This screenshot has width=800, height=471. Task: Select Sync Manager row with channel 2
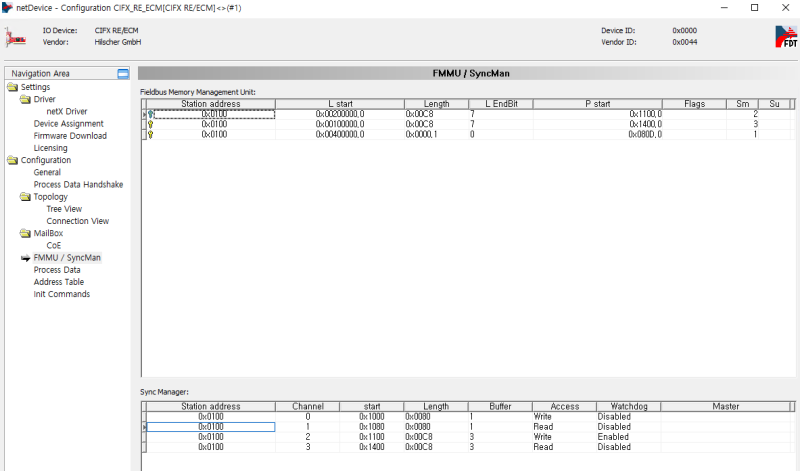pyautogui.click(x=468, y=437)
